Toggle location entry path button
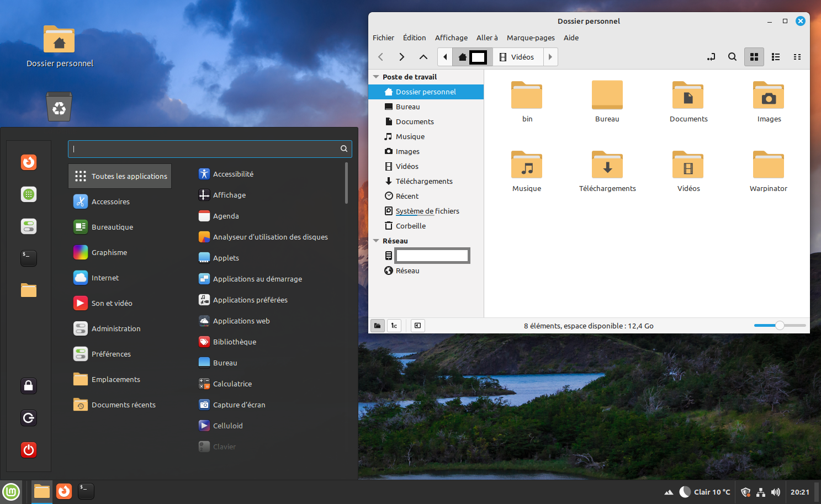Viewport: 821px width, 504px height. [x=711, y=57]
